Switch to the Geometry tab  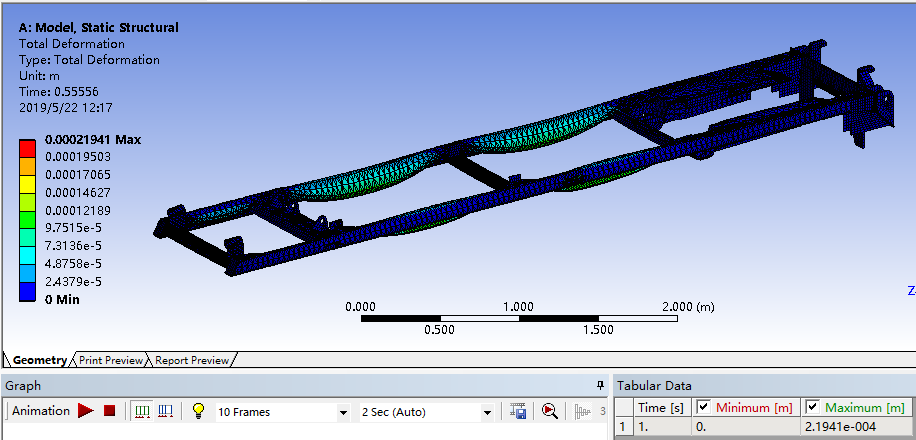point(40,360)
